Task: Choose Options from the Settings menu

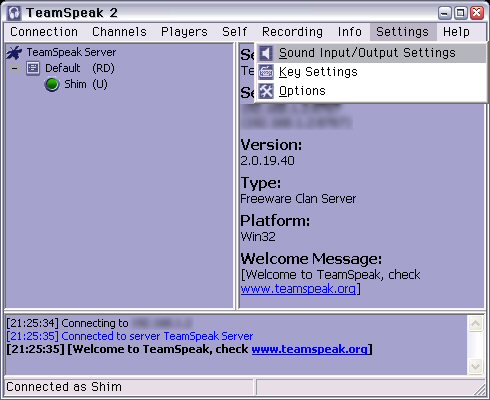Action: click(371, 91)
